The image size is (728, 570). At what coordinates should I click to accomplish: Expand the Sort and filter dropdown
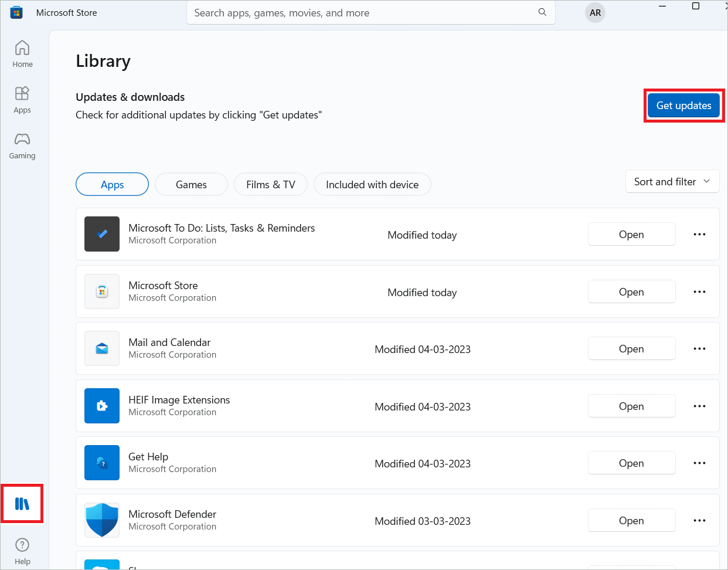(x=672, y=182)
